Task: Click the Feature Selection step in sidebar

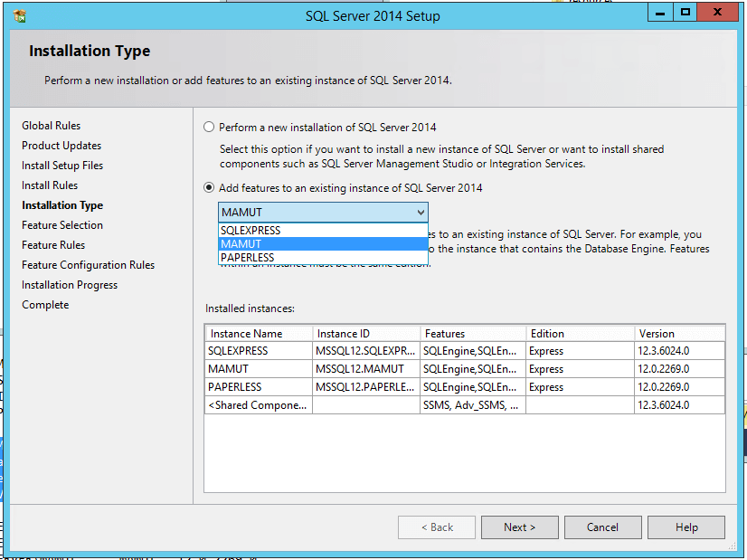Action: point(62,225)
